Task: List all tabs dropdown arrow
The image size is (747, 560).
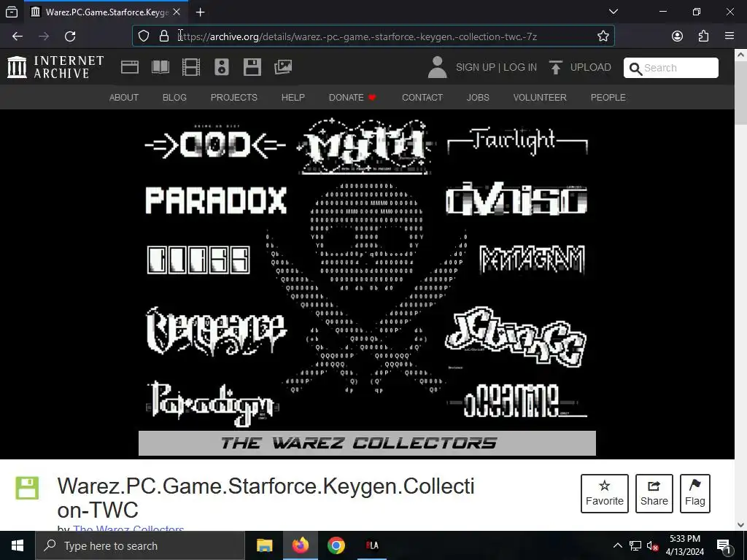Action: click(614, 12)
